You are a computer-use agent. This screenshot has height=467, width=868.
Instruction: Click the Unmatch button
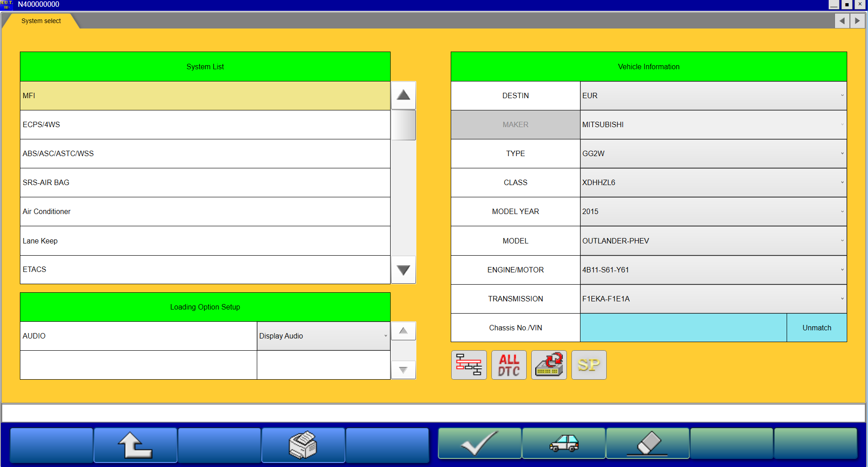tap(816, 328)
